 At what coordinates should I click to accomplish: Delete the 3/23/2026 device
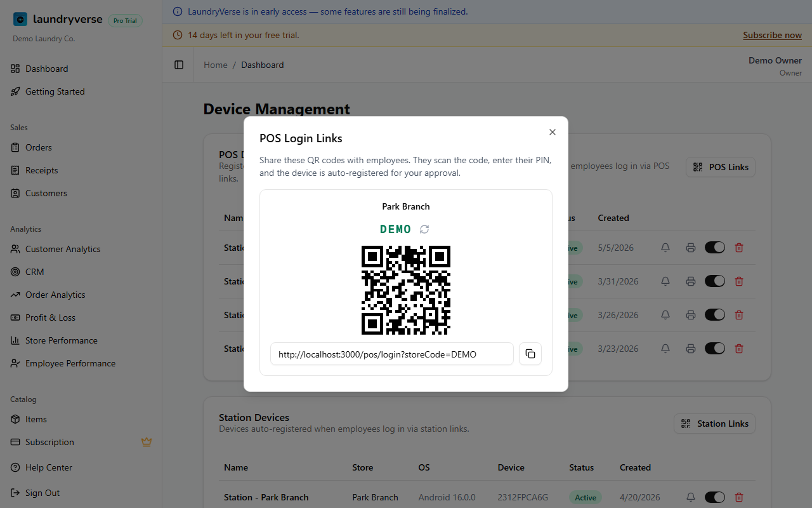click(x=739, y=349)
